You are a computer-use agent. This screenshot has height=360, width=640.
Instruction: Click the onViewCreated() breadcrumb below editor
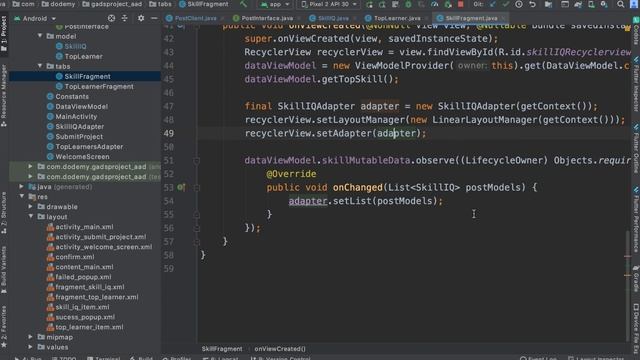coord(280,349)
